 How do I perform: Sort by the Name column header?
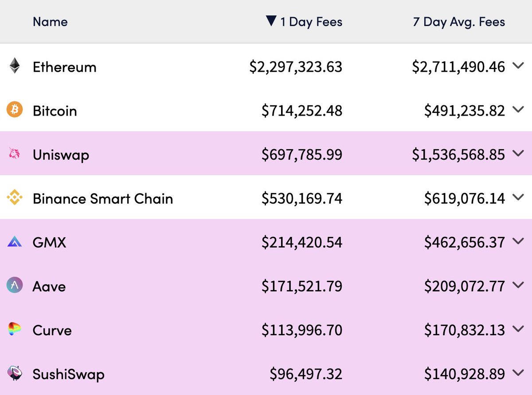click(x=50, y=22)
